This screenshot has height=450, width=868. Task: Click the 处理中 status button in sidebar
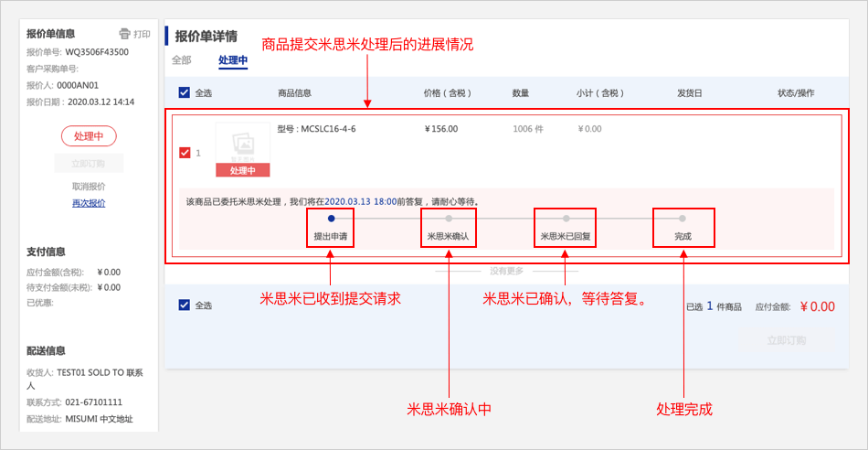pos(89,136)
